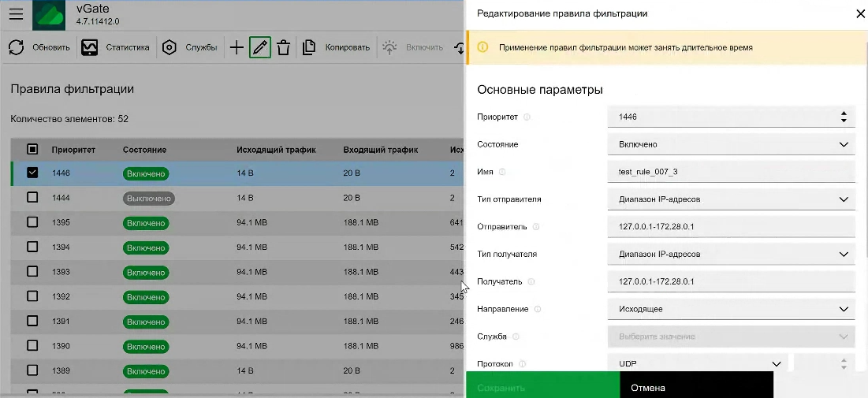Open the hamburger navigation menu
Viewport: 868px width, 398px height.
click(x=16, y=14)
